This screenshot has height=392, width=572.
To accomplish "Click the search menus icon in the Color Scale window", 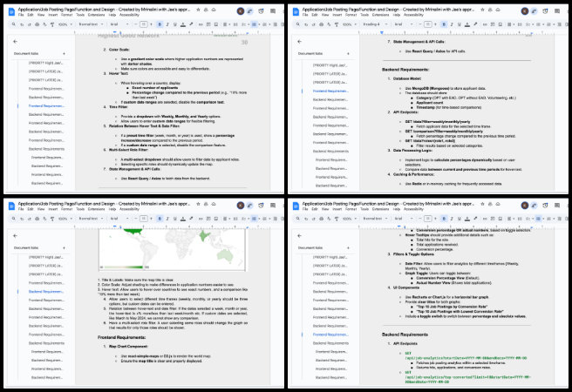I will click(13, 24).
